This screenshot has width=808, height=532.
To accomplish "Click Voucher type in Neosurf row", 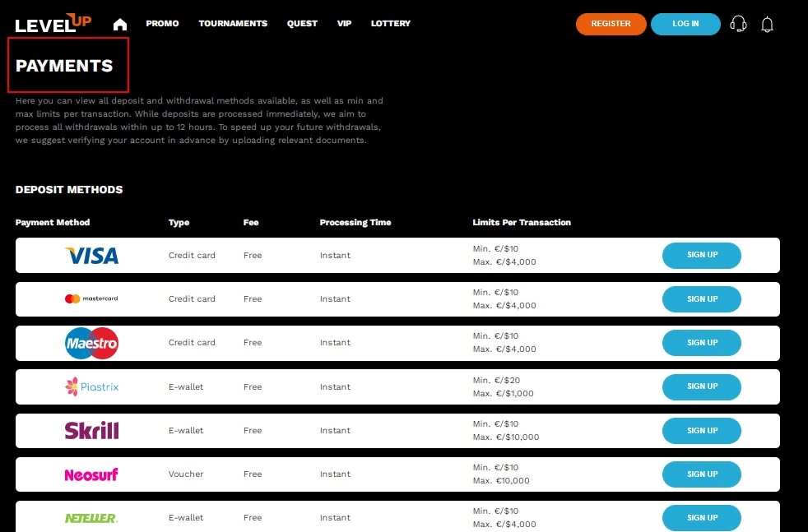I will pyautogui.click(x=186, y=474).
